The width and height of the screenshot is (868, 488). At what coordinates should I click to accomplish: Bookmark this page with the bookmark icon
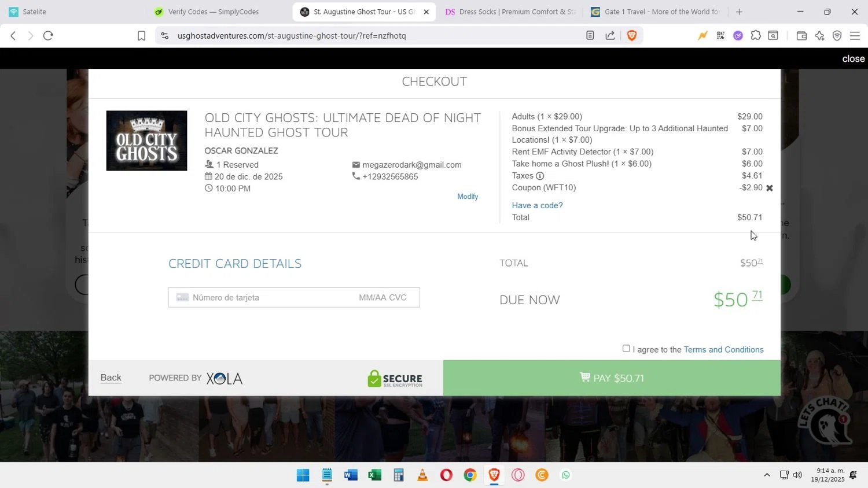pyautogui.click(x=141, y=36)
